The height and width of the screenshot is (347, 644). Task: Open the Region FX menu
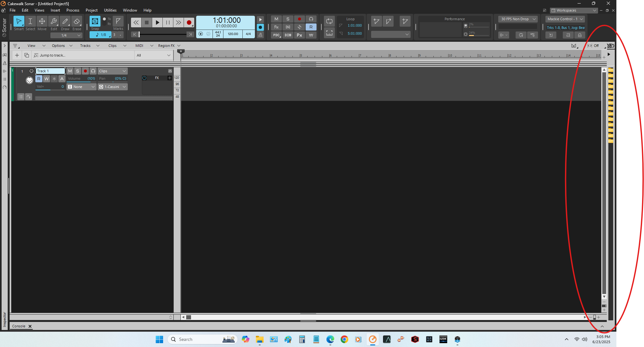tap(166, 46)
